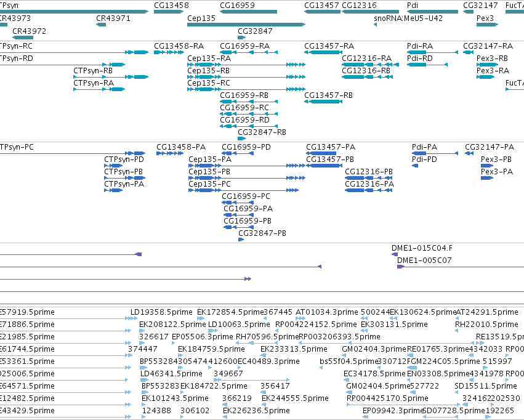
Task: Select the AT01034.3prime EST label
Action: pyautogui.click(x=327, y=312)
